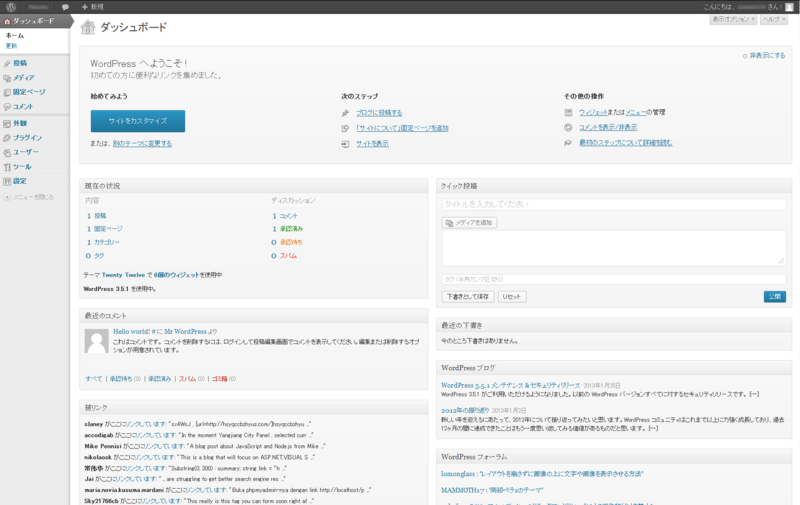Click the blue 公開 button
Viewport: 800px width, 505px height.
pos(774,297)
